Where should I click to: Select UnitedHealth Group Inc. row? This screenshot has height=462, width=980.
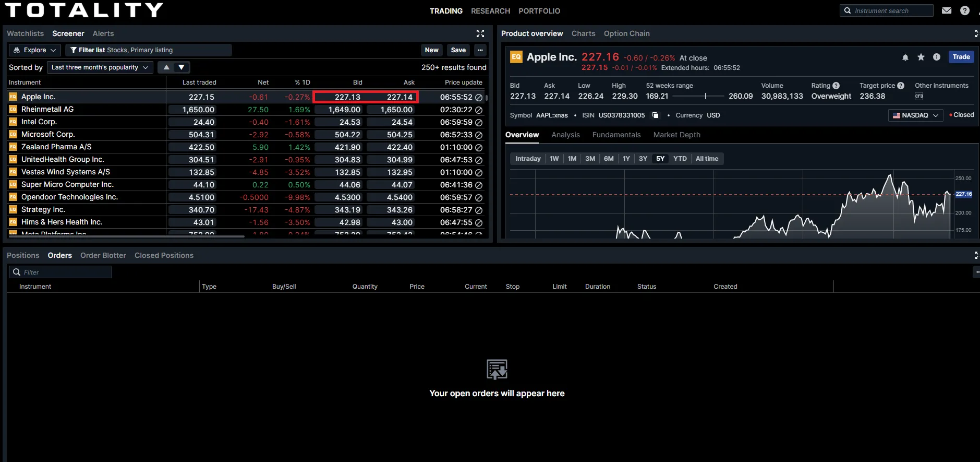point(246,160)
